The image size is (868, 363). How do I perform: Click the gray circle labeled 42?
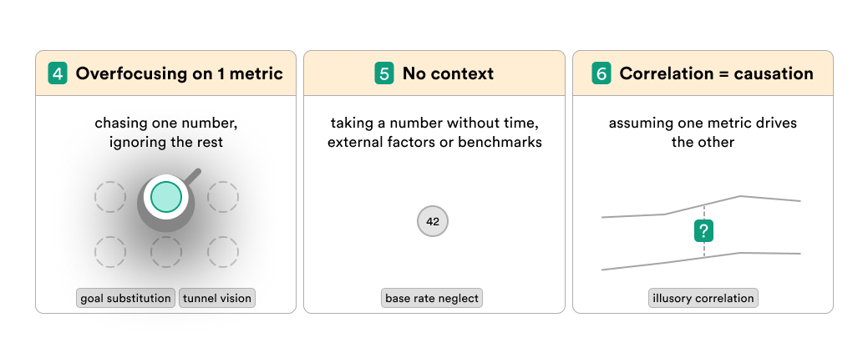[433, 221]
